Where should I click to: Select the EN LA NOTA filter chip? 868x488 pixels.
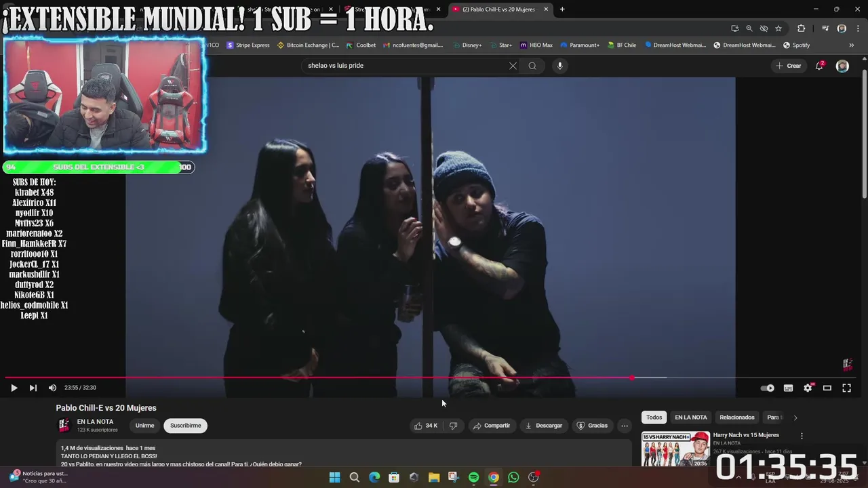pyautogui.click(x=690, y=418)
